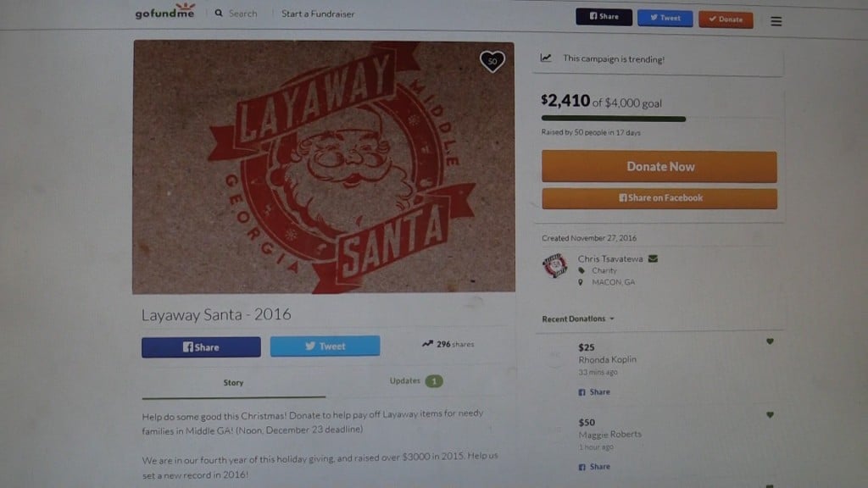Click the heart icon showing 50
Image resolution: width=868 pixels, height=488 pixels.
coord(492,61)
